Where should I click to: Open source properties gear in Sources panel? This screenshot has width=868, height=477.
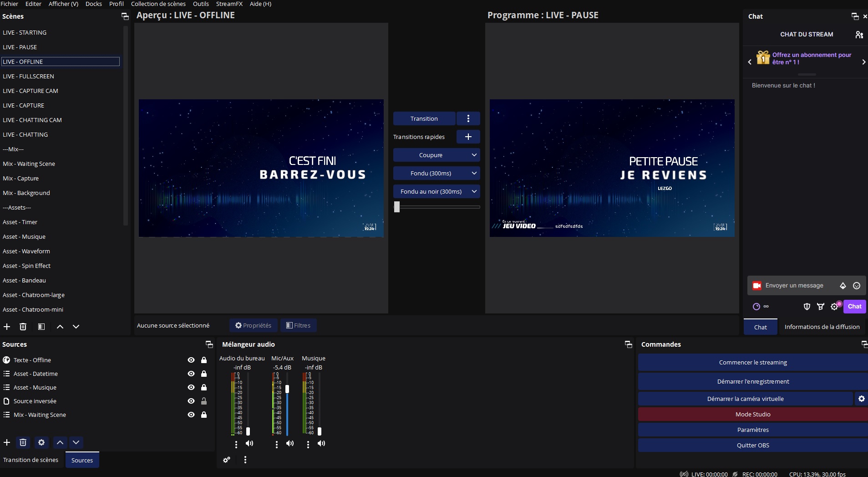pyautogui.click(x=41, y=442)
